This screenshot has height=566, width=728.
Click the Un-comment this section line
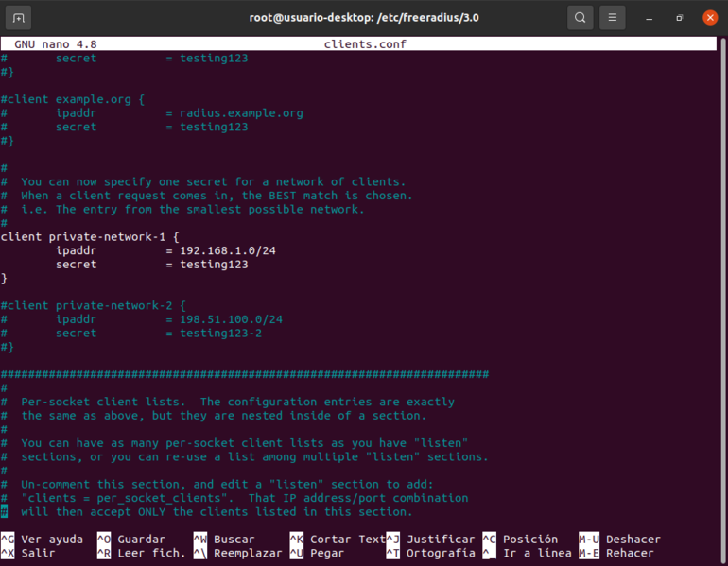(217, 485)
